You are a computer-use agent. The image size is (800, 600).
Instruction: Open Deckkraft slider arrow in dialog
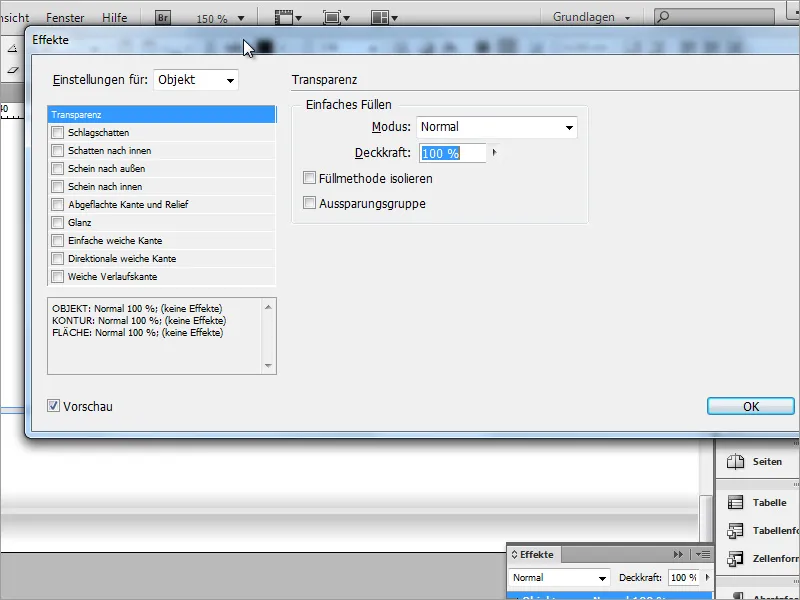coord(494,153)
